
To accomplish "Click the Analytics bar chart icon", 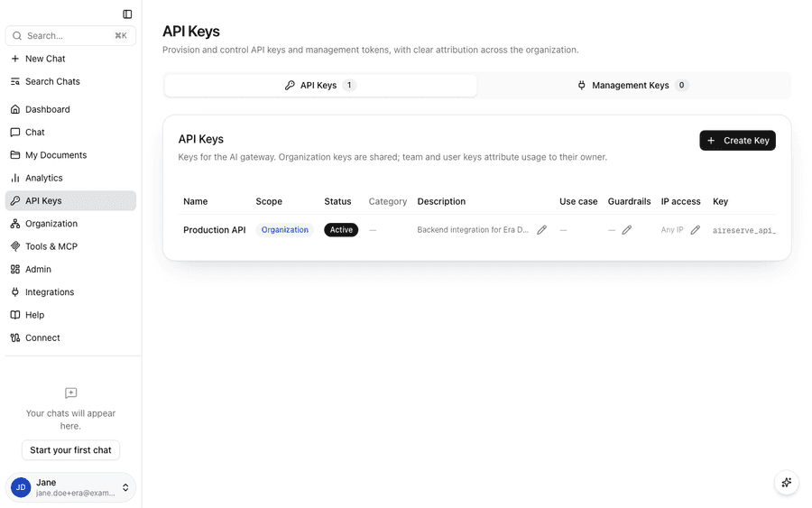I will click(15, 178).
